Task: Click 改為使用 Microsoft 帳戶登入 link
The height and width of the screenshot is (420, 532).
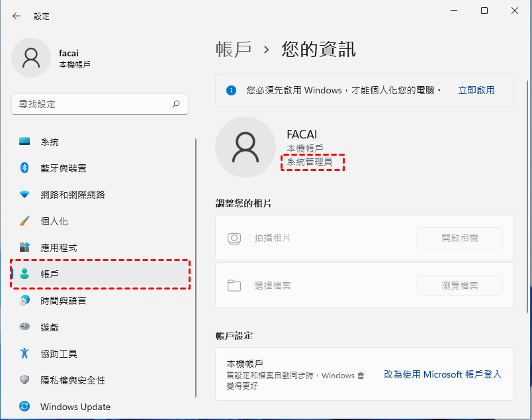Action: (443, 374)
